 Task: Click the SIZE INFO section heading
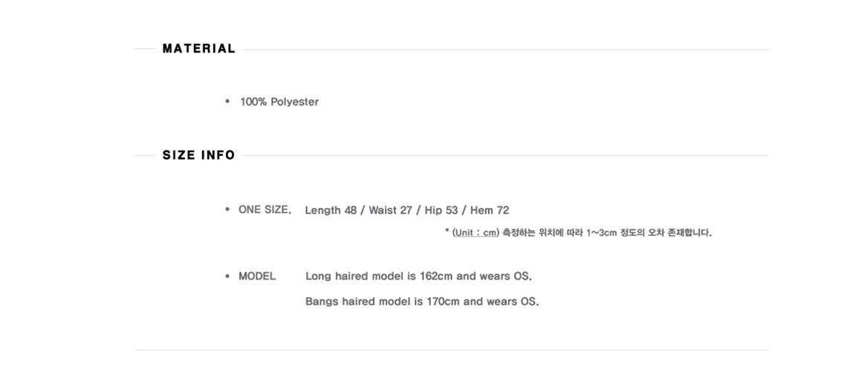(x=198, y=155)
